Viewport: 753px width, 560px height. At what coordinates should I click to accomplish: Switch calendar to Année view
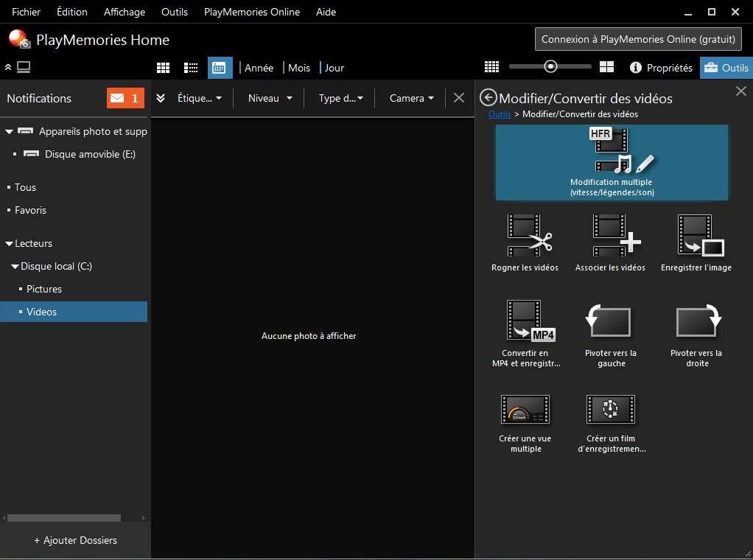(x=259, y=69)
